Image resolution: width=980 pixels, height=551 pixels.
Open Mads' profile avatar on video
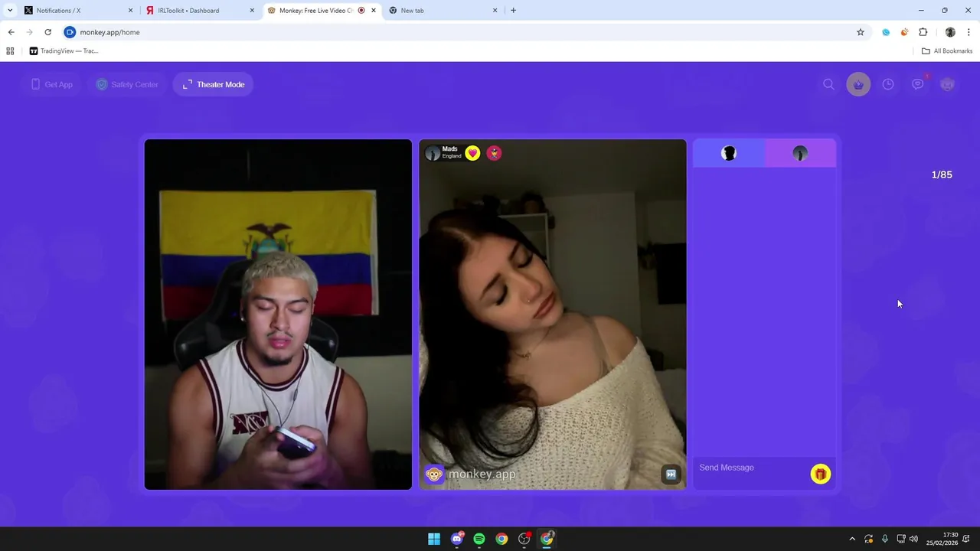pos(433,153)
